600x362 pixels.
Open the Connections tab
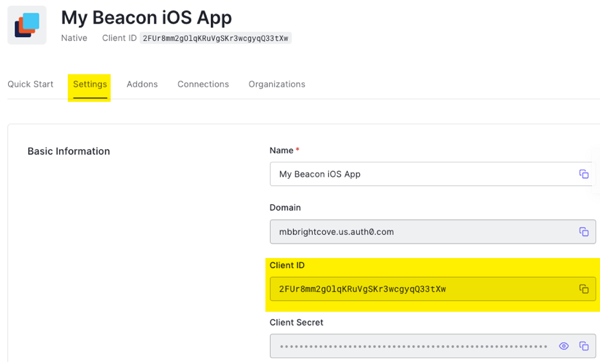tap(203, 84)
